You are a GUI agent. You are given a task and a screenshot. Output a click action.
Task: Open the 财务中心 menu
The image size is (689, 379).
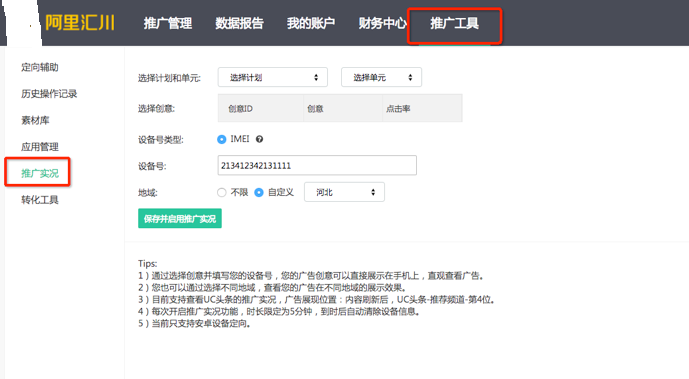pos(382,23)
